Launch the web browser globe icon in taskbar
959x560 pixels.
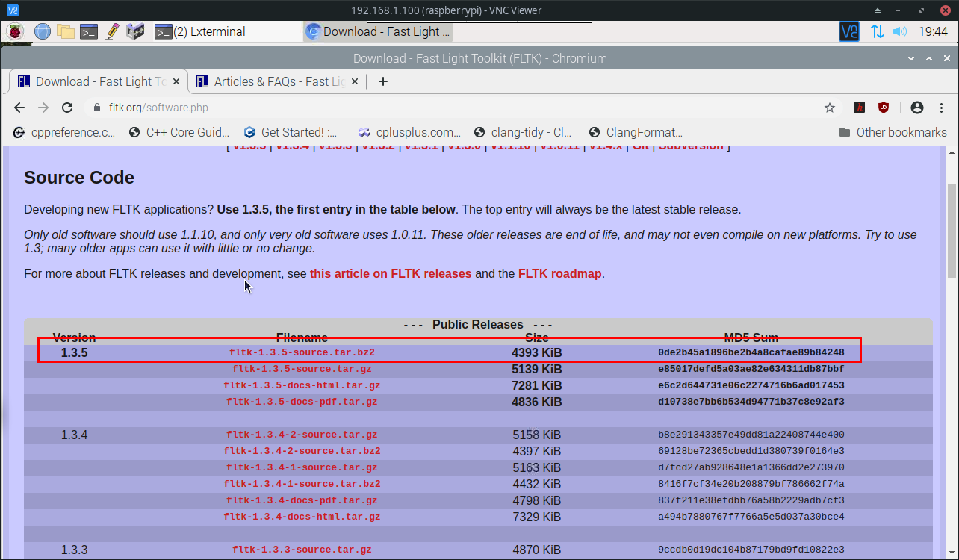pos(42,31)
